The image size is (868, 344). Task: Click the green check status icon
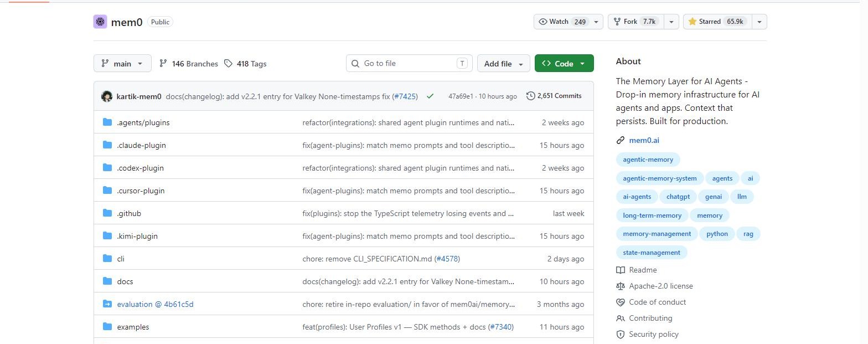click(430, 96)
